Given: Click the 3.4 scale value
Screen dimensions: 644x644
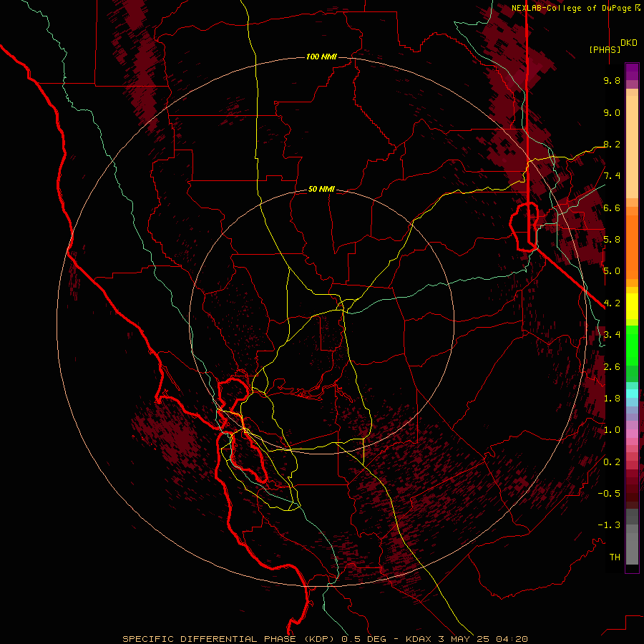Looking at the screenshot, I should coord(612,335).
